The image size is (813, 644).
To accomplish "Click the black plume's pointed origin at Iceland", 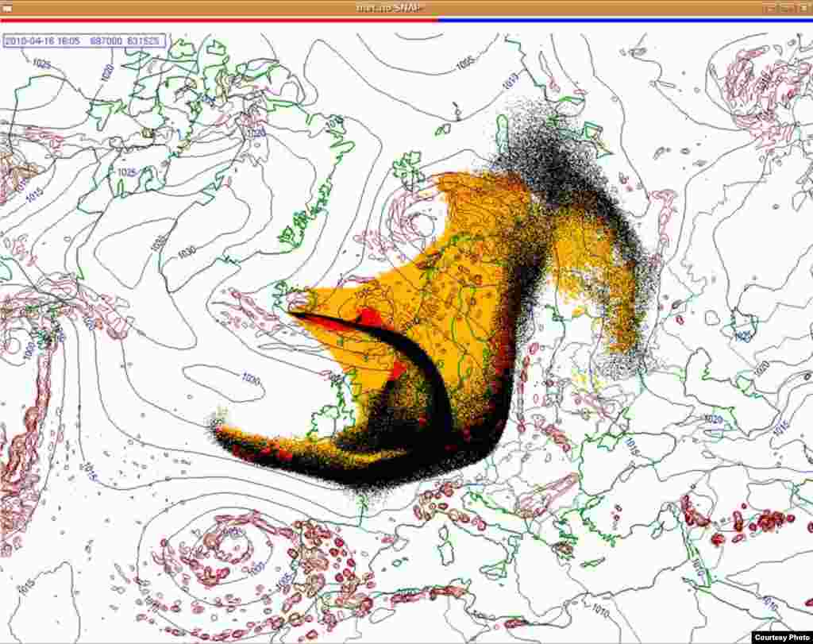I will (x=293, y=315).
